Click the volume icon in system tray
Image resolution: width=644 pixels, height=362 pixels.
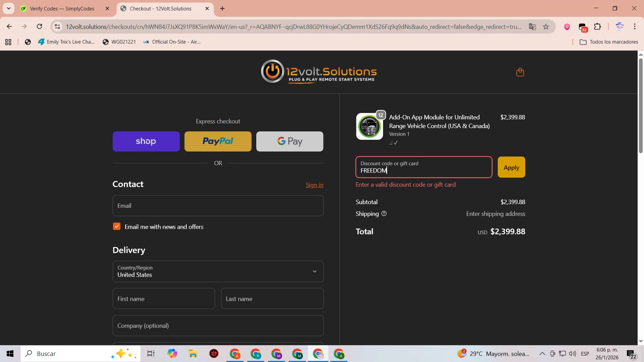point(572,354)
